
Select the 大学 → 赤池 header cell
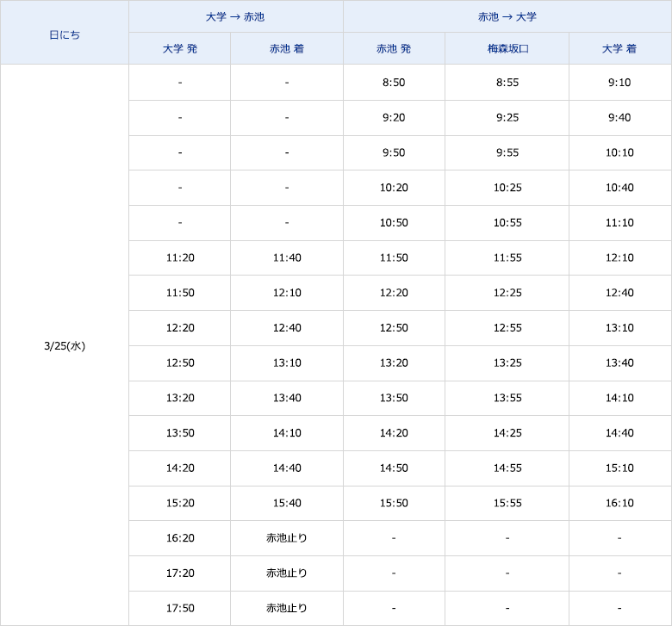(x=235, y=16)
